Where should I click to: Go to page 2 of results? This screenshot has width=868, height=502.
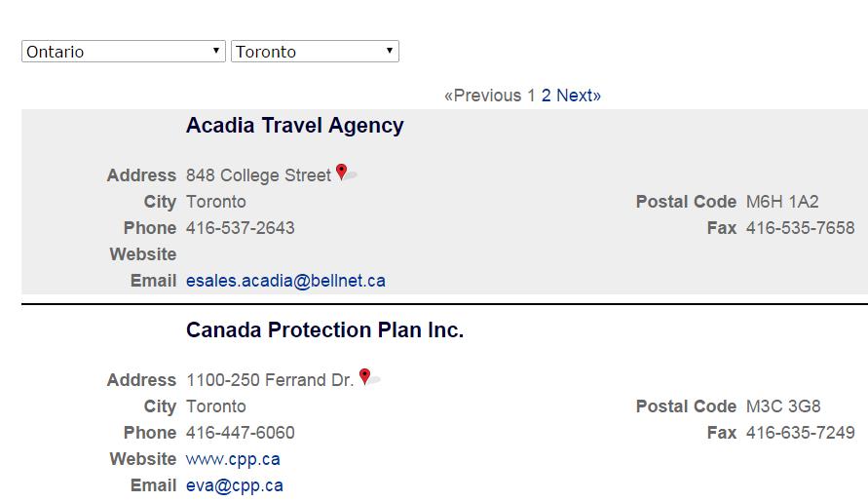click(x=547, y=96)
